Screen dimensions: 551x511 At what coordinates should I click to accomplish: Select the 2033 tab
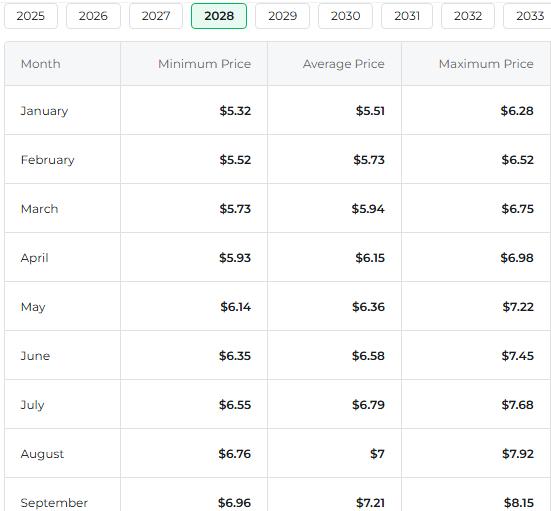(529, 16)
